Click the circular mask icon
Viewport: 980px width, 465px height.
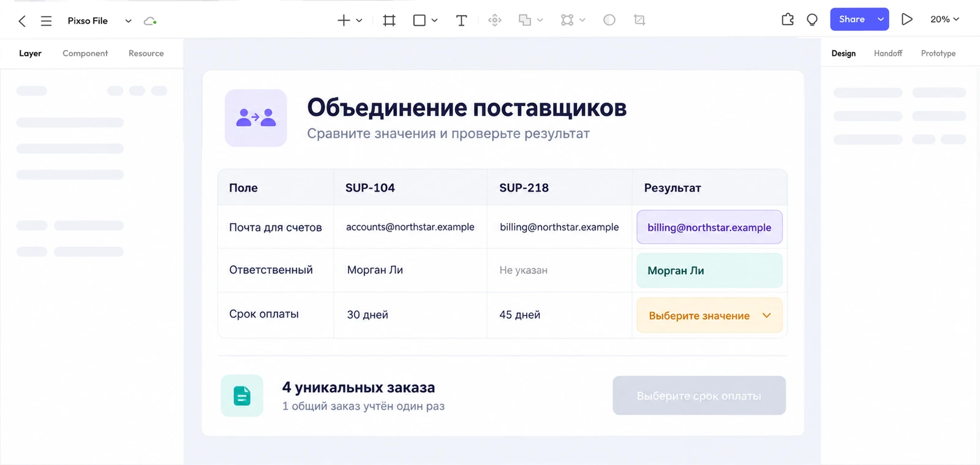[x=609, y=20]
